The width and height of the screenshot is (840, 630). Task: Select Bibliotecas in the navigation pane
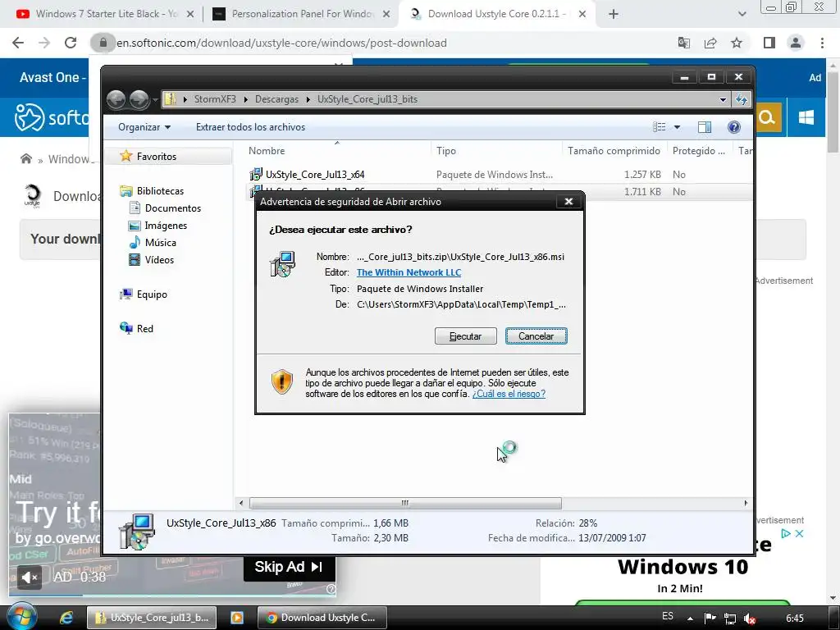point(160,190)
